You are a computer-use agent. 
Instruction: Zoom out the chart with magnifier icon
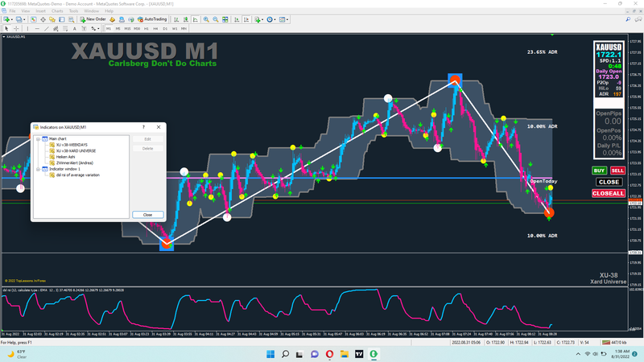216,19
